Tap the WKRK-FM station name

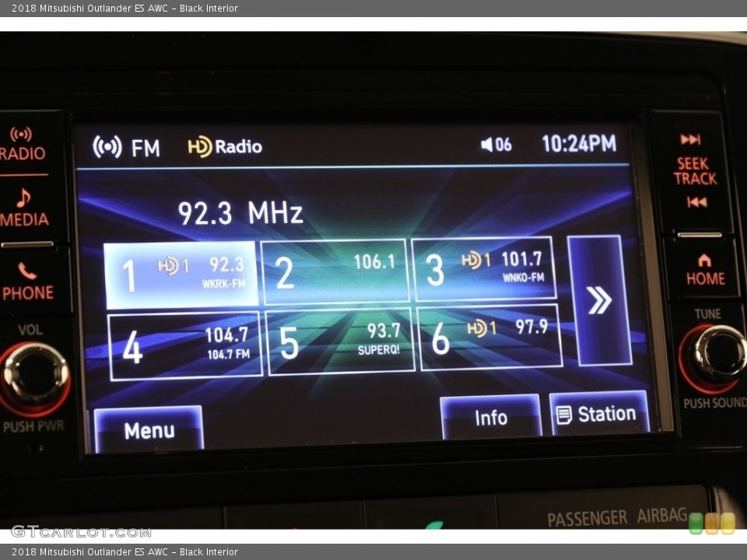coord(223,284)
